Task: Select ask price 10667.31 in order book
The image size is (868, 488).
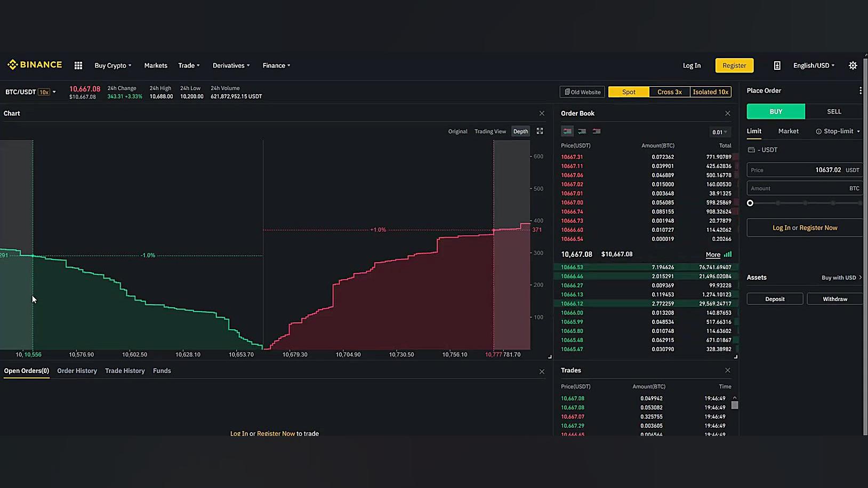Action: [572, 157]
